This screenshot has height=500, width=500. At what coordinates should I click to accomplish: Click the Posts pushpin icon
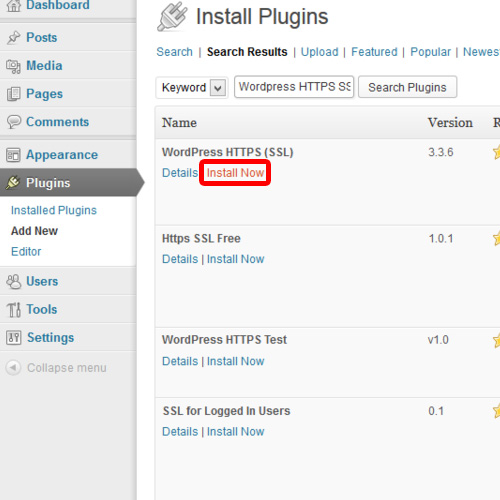point(14,37)
